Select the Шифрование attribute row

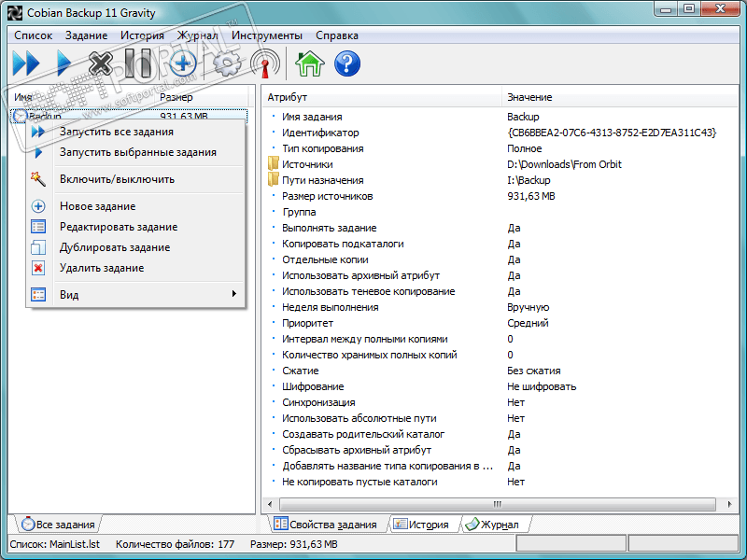(500, 386)
